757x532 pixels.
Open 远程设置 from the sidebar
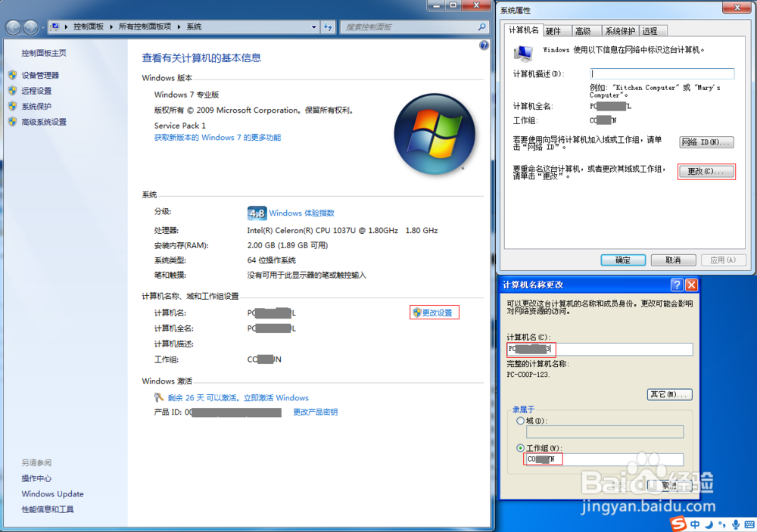(x=36, y=91)
